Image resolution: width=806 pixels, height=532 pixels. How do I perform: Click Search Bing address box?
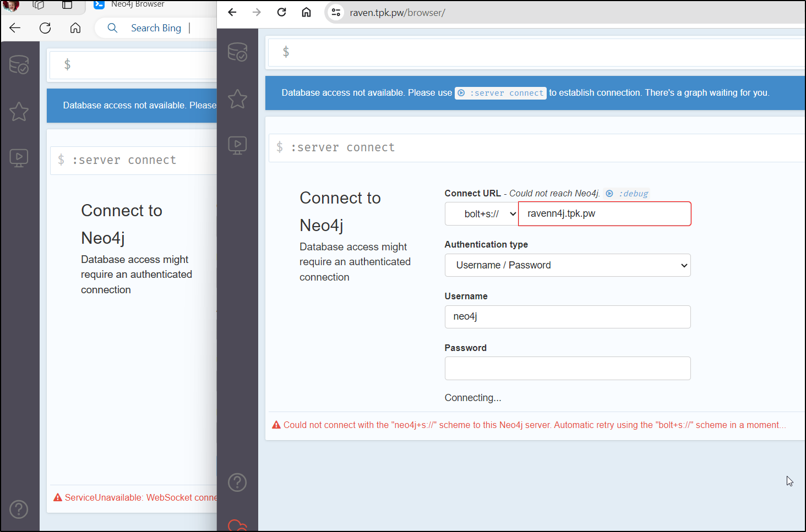tap(156, 28)
